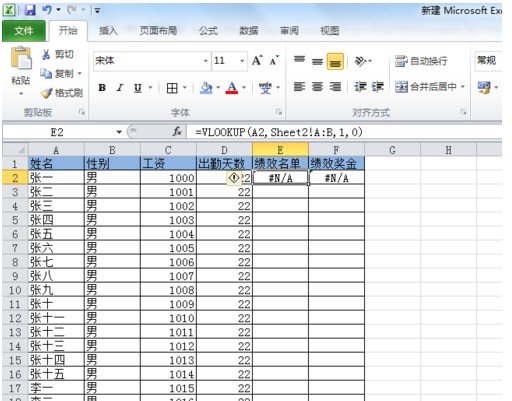Click the Fill Color paint bucket icon
This screenshot has width=512, height=401.
206,88
